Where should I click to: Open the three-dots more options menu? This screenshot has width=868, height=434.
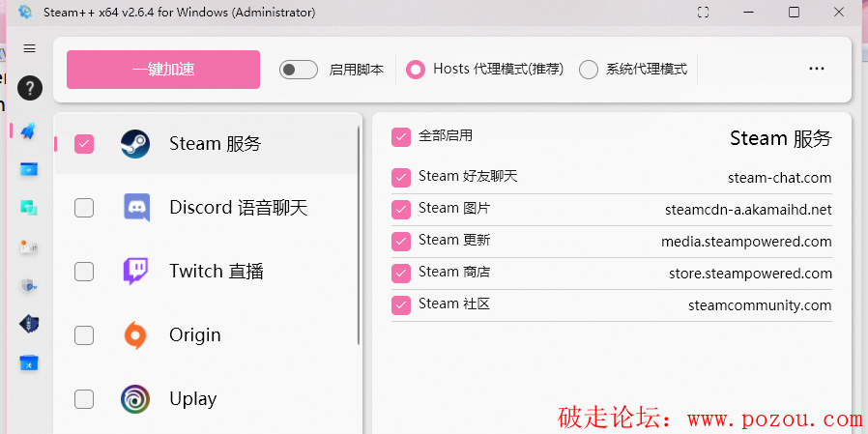[817, 70]
